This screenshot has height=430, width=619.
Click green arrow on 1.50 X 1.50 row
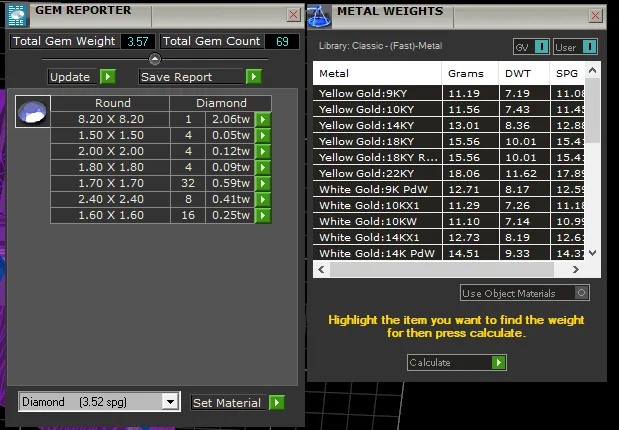(x=263, y=135)
